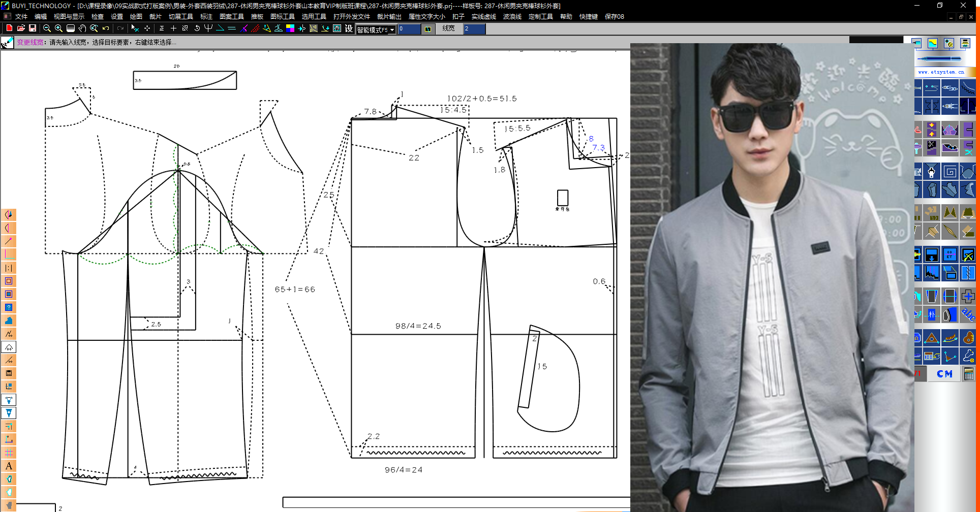This screenshot has height=512, width=980.
Task: Click the pocket pattern piece in drawing
Action: (549, 378)
